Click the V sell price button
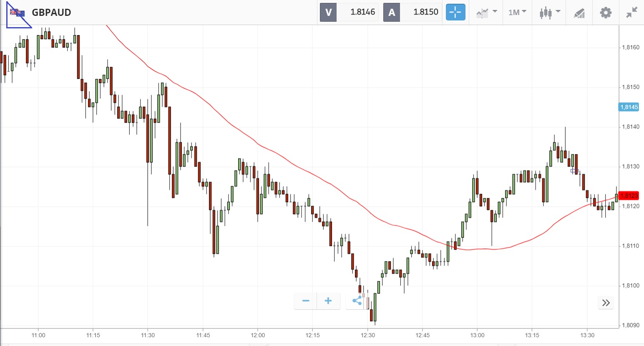 click(x=349, y=12)
